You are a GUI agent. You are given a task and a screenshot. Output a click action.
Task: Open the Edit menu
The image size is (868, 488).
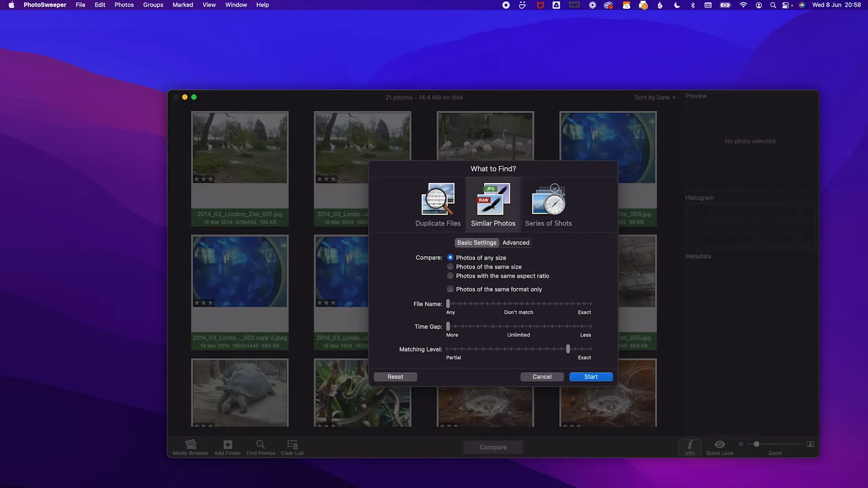pyautogui.click(x=100, y=5)
